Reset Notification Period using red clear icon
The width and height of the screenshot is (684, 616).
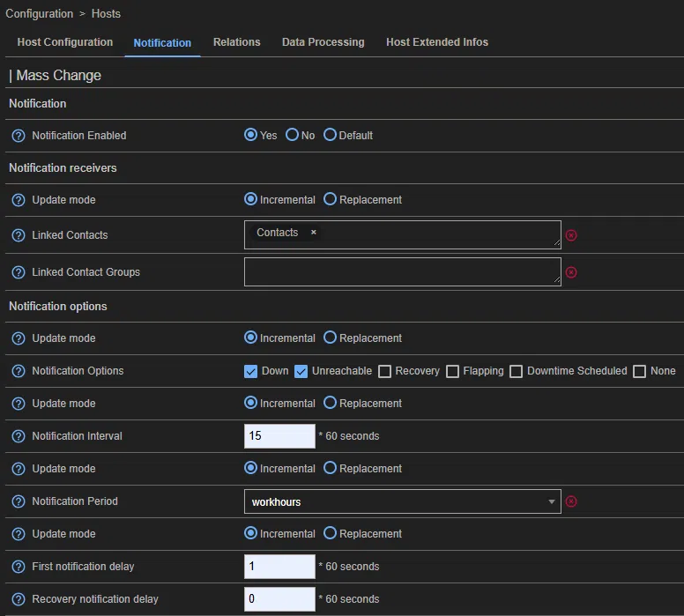click(571, 501)
